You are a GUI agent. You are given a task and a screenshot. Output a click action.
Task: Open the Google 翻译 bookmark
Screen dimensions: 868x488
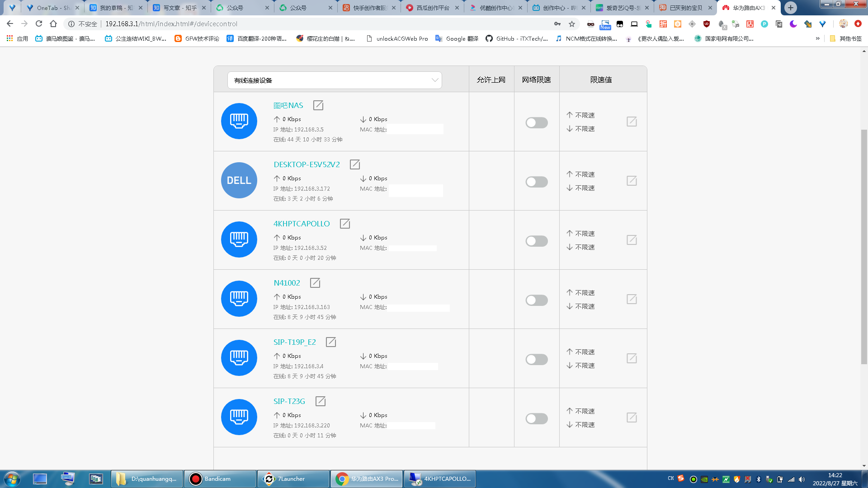pyautogui.click(x=457, y=39)
